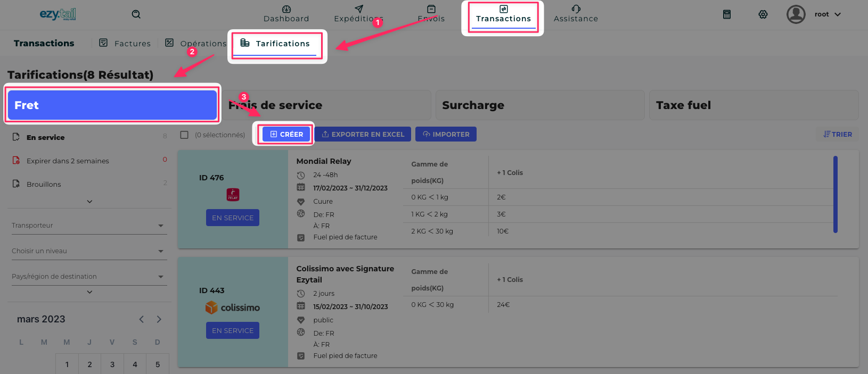The image size is (868, 374).
Task: Click globe icon beside De: FR (Mondial Relay)
Action: (301, 214)
